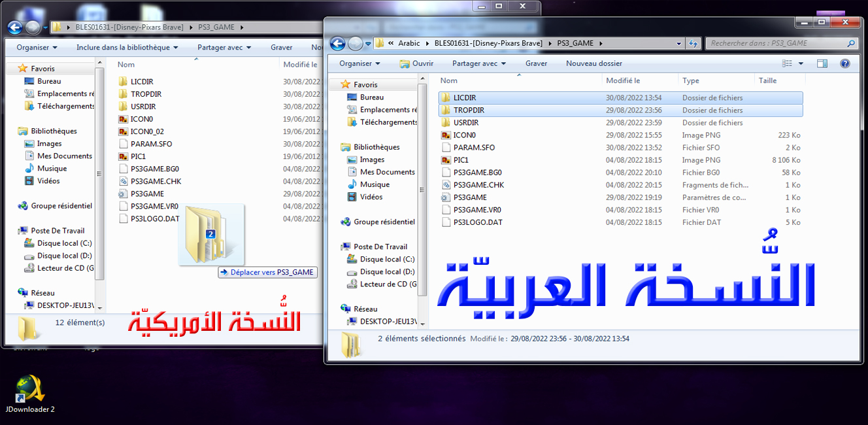The width and height of the screenshot is (868, 425).
Task: Sort files by the Taille column header
Action: click(767, 80)
